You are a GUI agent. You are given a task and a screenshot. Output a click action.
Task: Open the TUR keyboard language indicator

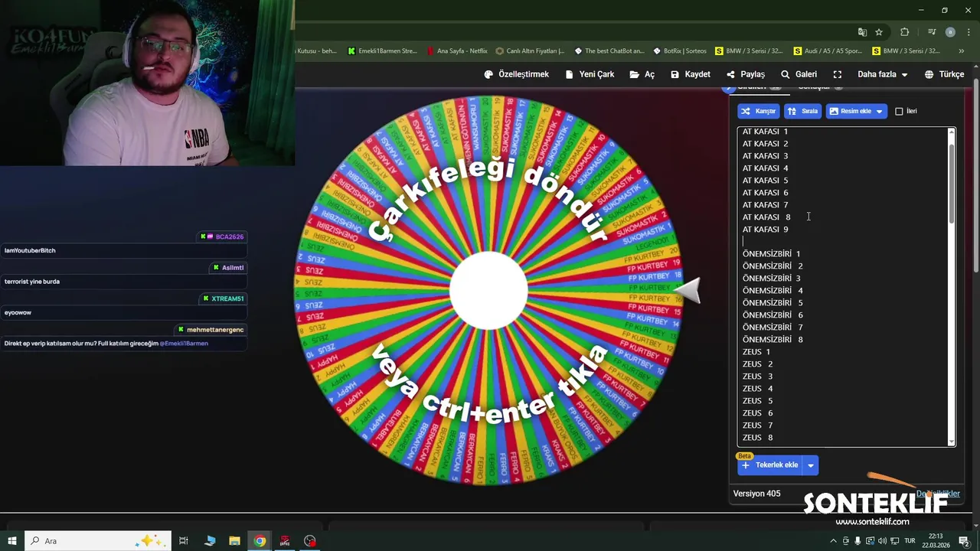click(910, 541)
